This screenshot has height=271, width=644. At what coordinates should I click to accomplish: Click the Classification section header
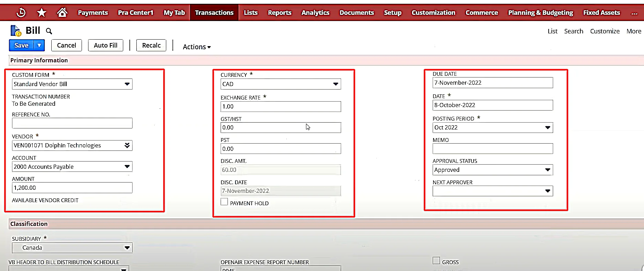[29, 224]
